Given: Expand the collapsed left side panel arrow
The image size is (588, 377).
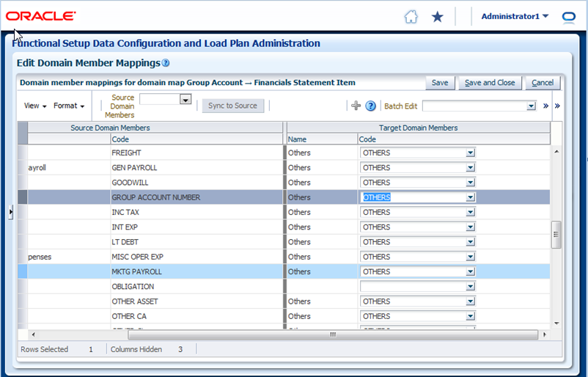Looking at the screenshot, I should [x=10, y=212].
